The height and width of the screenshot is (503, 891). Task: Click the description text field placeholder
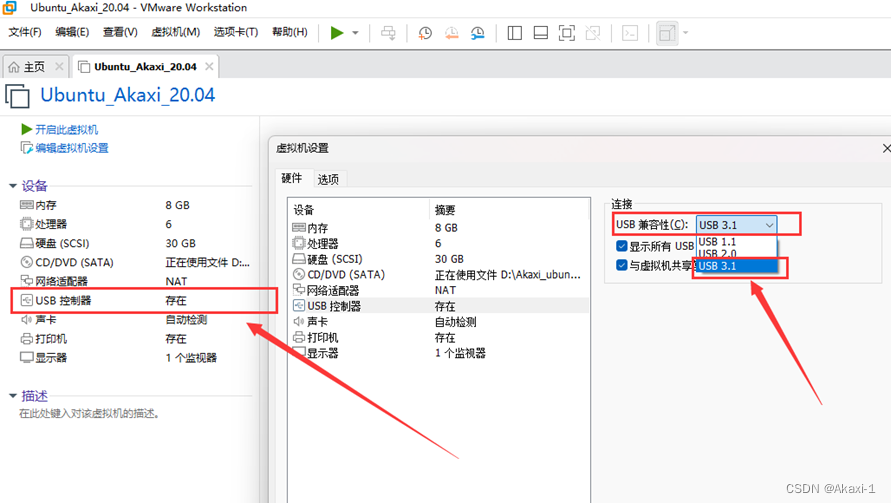click(89, 414)
